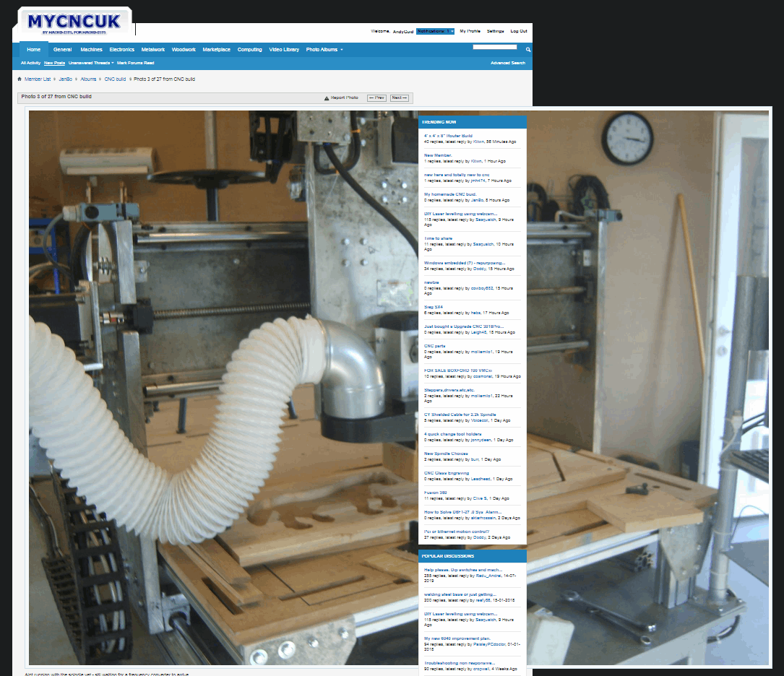The image size is (784, 676).
Task: Expand the Unanswered Threads dropdown
Action: [x=91, y=64]
